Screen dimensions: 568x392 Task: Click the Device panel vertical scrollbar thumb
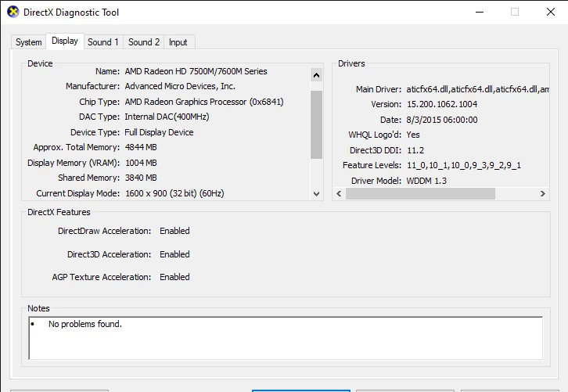[x=316, y=124]
